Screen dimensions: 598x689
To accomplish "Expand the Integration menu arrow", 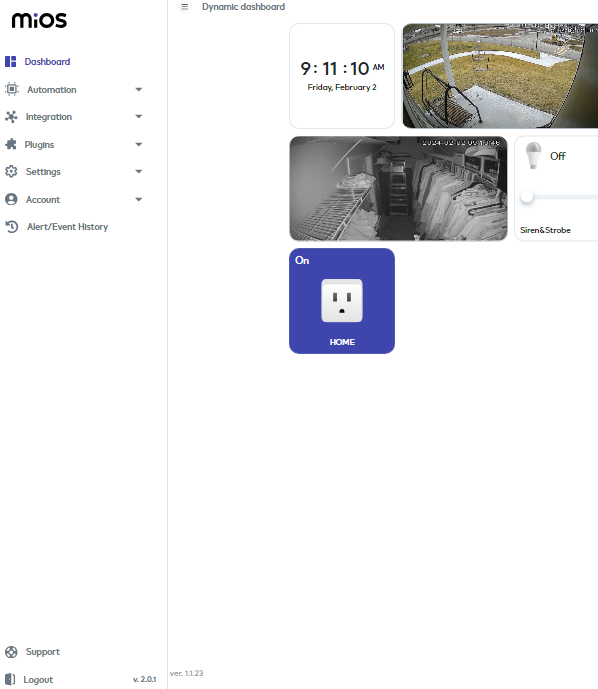I will pyautogui.click(x=139, y=117).
